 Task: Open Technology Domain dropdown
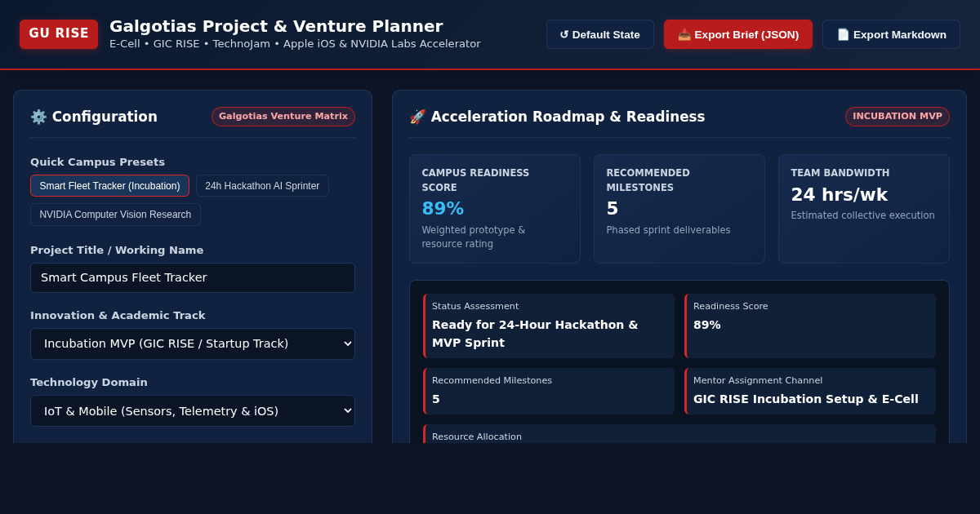click(193, 410)
